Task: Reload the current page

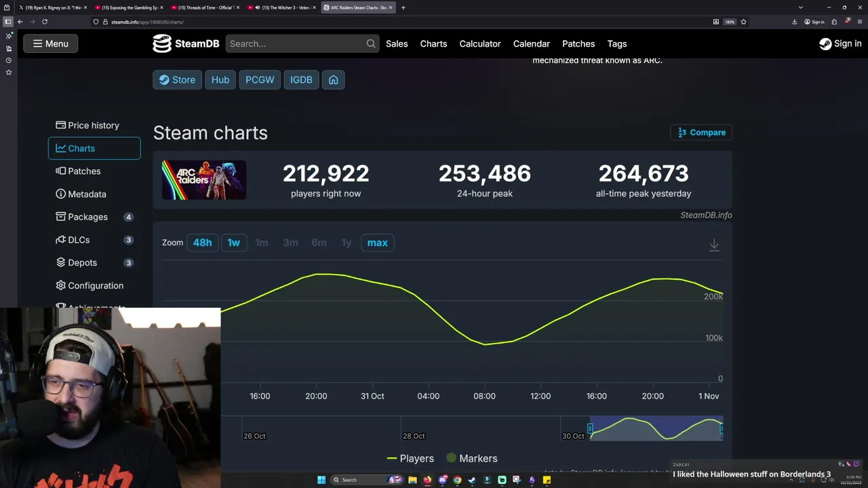Action: pyautogui.click(x=45, y=22)
